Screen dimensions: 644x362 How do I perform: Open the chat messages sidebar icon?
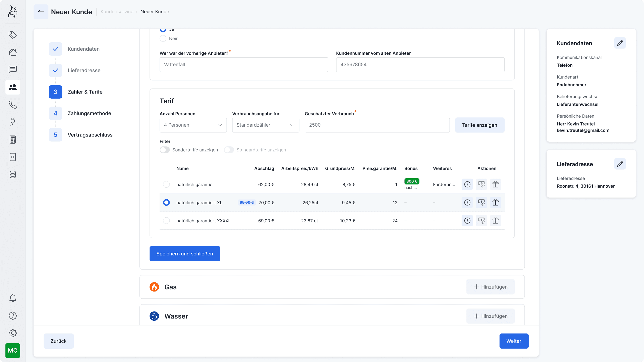click(x=12, y=69)
